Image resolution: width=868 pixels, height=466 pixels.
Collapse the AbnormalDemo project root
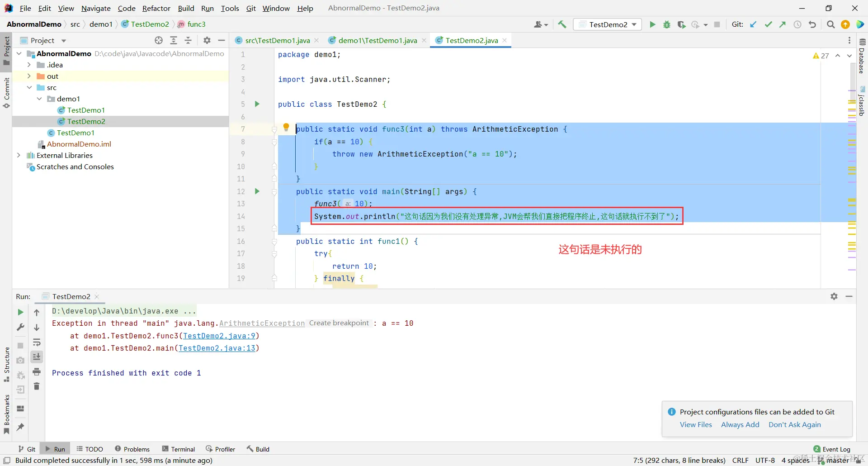(19, 53)
